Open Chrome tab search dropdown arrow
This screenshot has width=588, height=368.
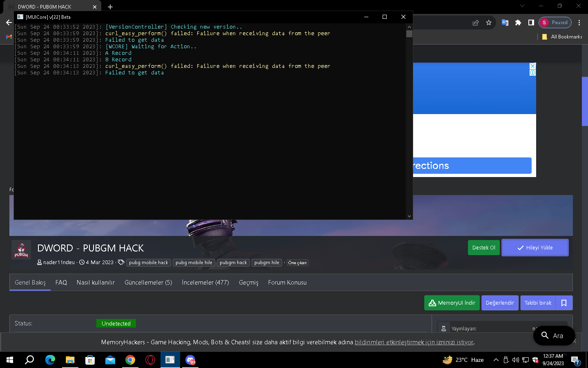pos(522,6)
